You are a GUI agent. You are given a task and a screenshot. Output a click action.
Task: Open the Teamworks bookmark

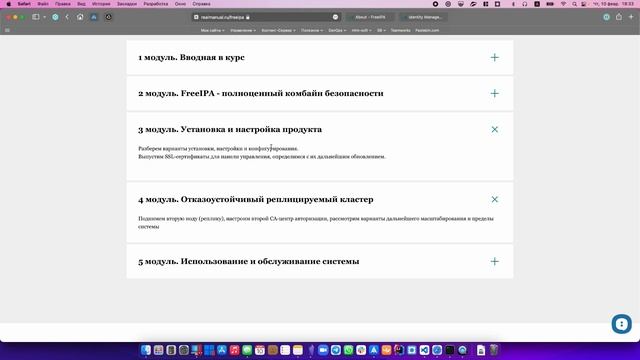coord(400,30)
